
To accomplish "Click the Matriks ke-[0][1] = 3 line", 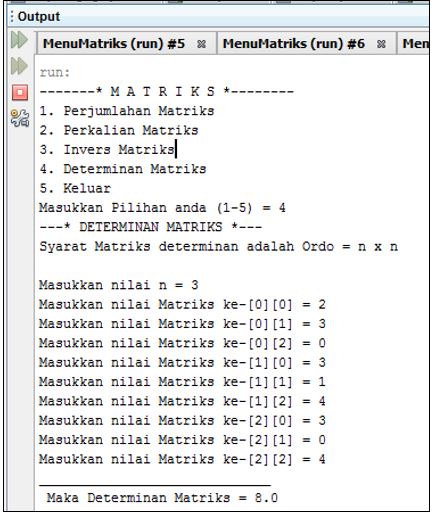I will click(x=182, y=324).
